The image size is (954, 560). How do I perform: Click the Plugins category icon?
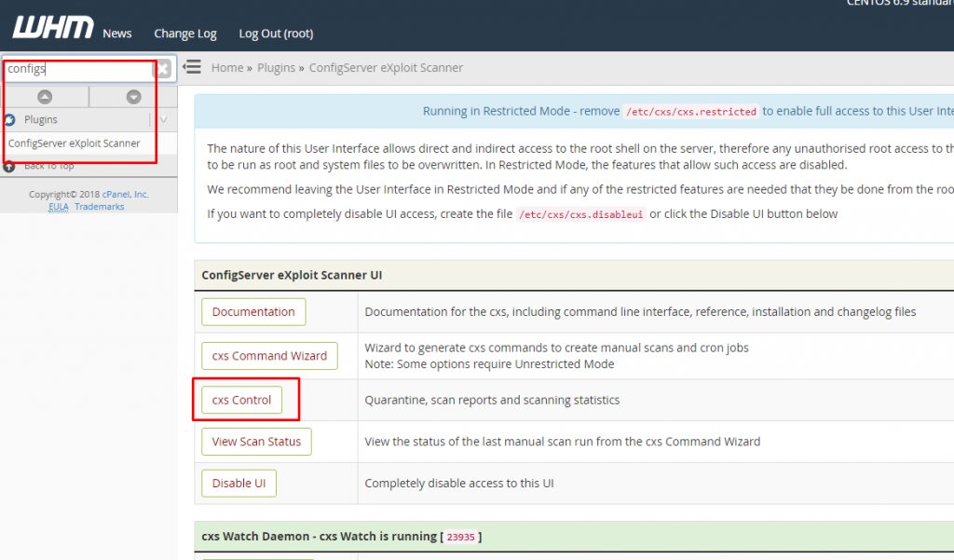(10, 120)
